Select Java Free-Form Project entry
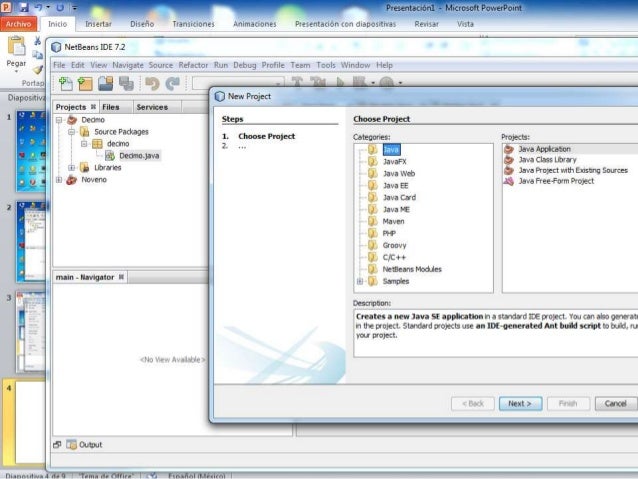The height and width of the screenshot is (479, 638). point(556,181)
